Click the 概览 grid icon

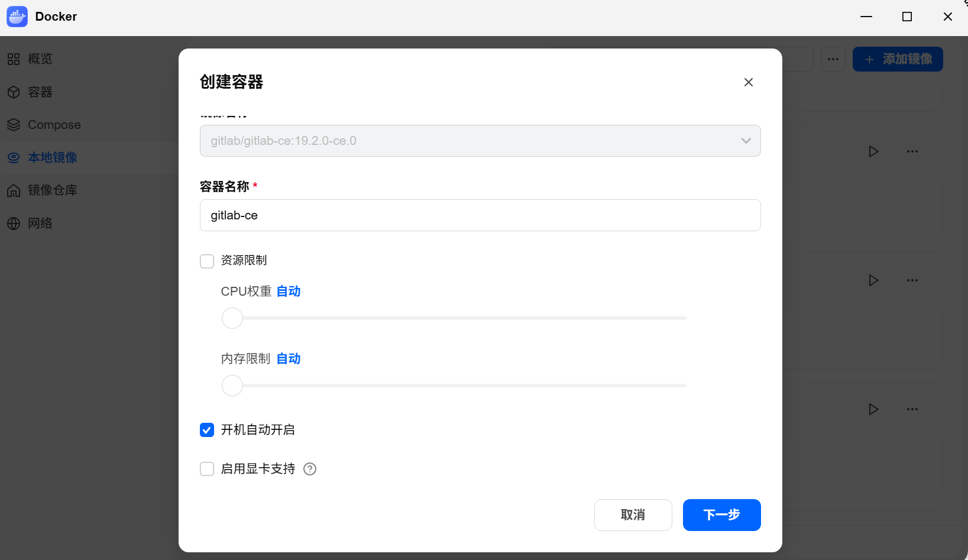tap(14, 59)
